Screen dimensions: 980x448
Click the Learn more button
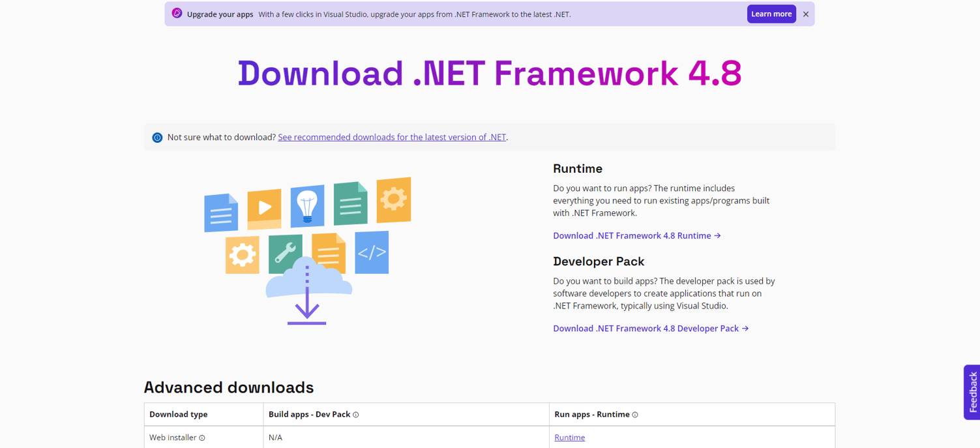[771, 13]
